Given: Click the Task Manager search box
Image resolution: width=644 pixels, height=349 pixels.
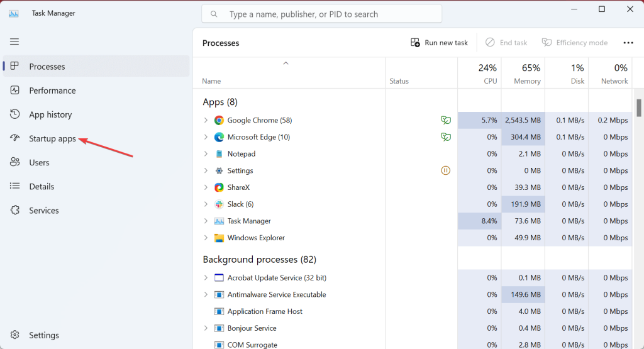Looking at the screenshot, I should (x=322, y=14).
